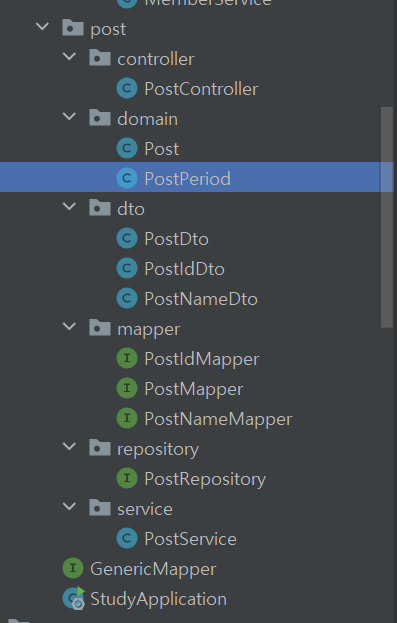Collapse the dto folder chevron
Image resolution: width=397 pixels, height=623 pixels.
(x=69, y=207)
